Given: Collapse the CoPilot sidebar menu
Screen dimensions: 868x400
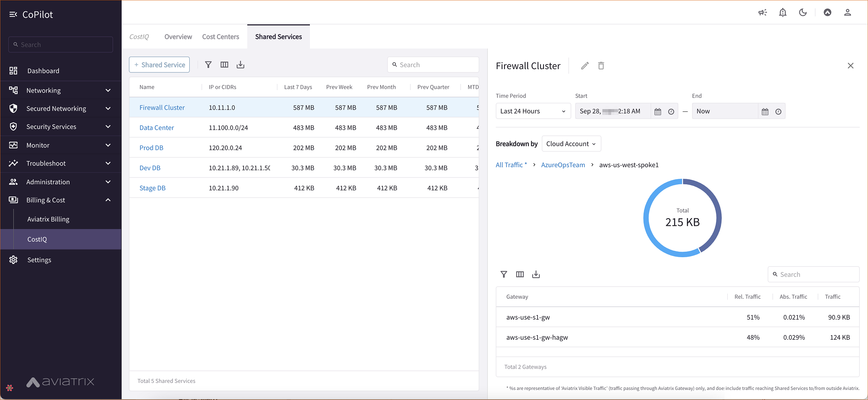Looking at the screenshot, I should click(x=13, y=15).
